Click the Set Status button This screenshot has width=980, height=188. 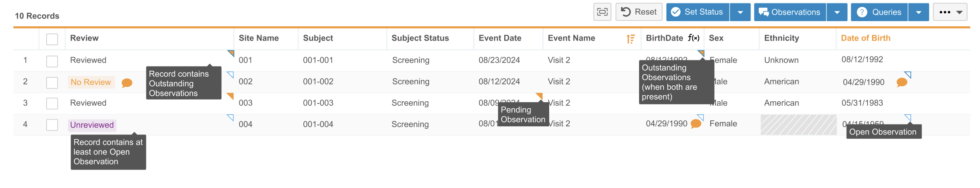click(698, 12)
